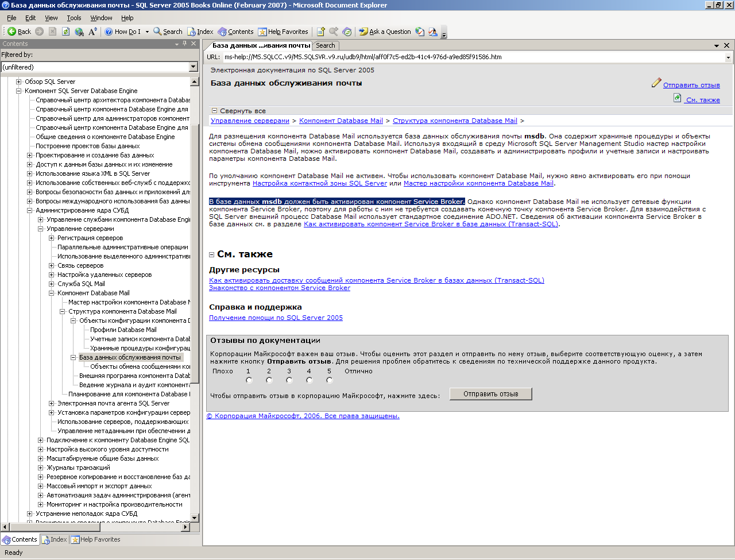Open the Help menu
This screenshot has height=560, width=735.
[127, 18]
